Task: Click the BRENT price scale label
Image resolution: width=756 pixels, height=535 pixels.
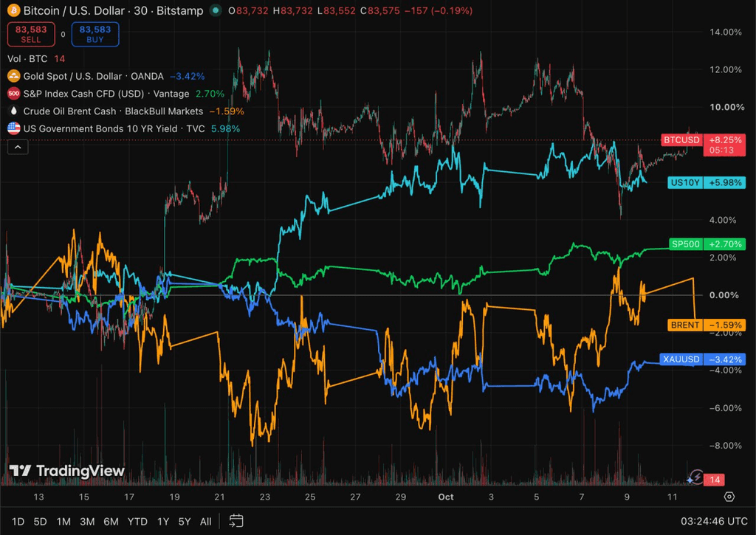Action: coord(684,325)
